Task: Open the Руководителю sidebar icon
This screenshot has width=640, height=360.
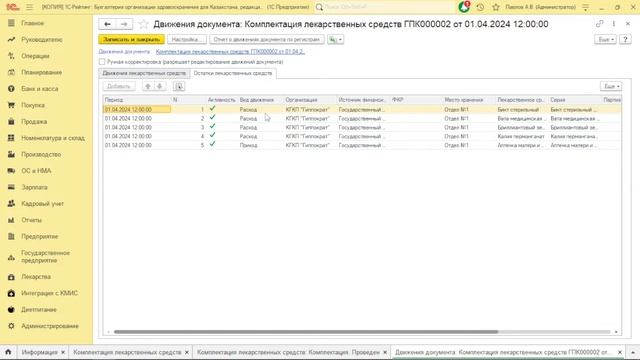Action: [x=11, y=40]
